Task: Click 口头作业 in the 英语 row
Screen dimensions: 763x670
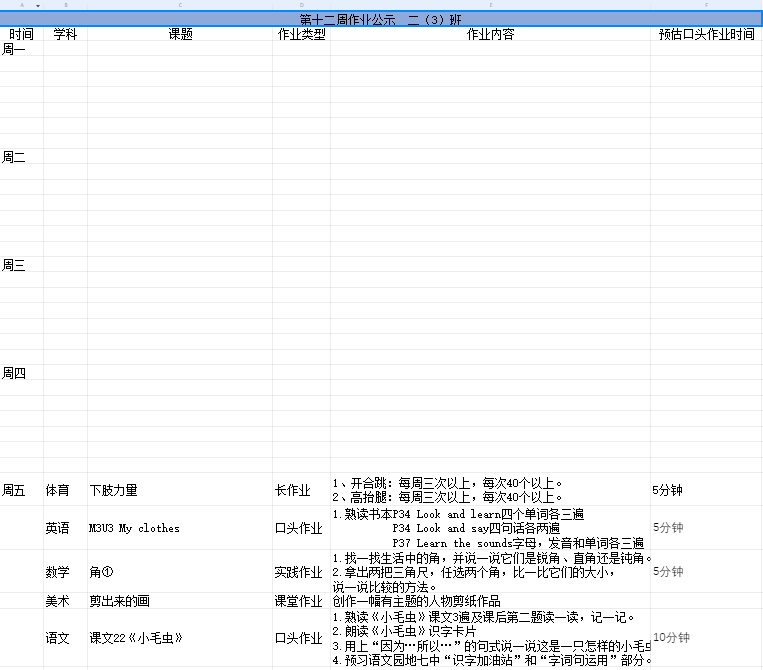Action: click(x=301, y=528)
